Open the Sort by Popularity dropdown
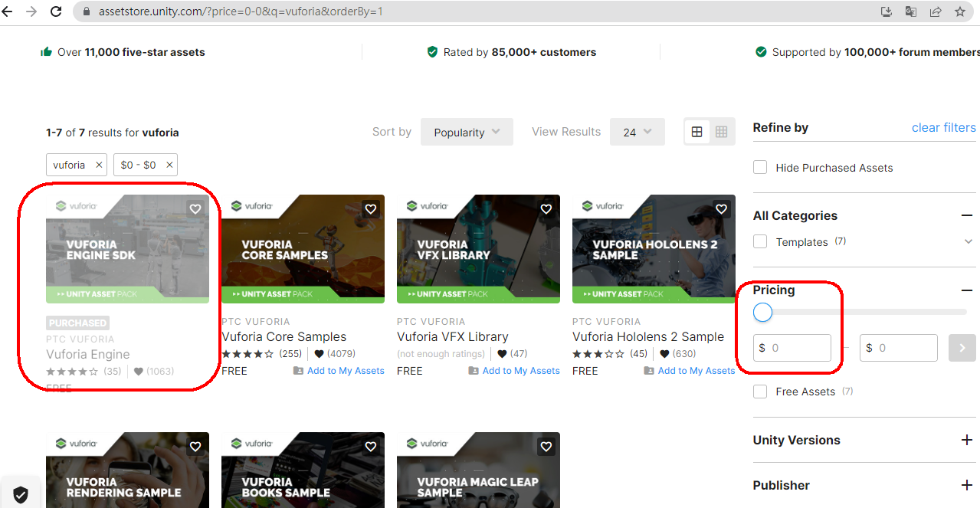 [467, 132]
